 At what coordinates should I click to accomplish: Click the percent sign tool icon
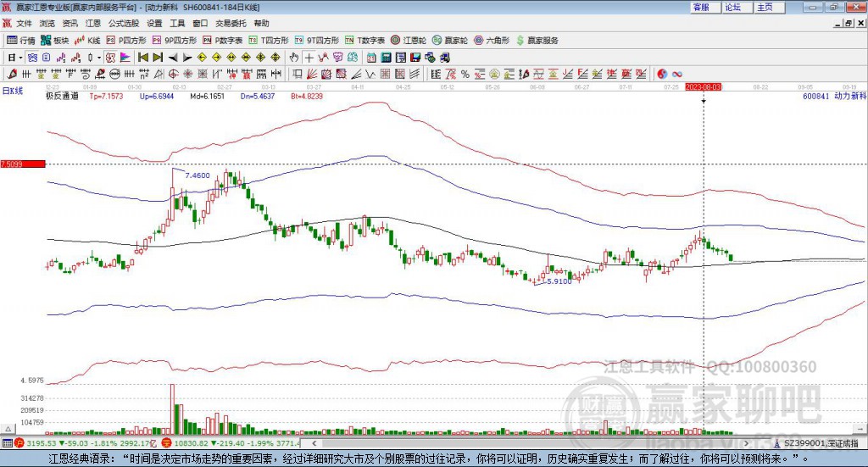click(x=465, y=74)
